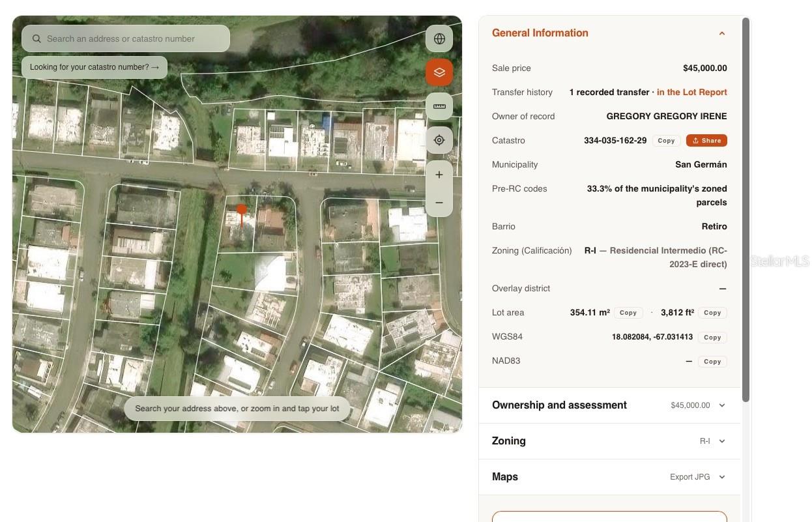Copy the NAD83 coordinates
This screenshot has width=812, height=522.
(x=712, y=362)
